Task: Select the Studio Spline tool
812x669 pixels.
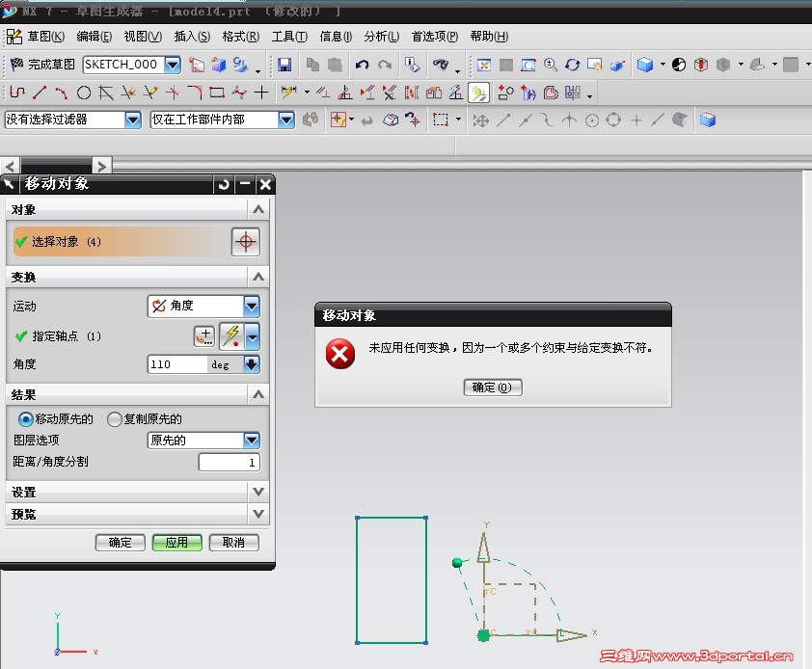Action: pos(239,93)
